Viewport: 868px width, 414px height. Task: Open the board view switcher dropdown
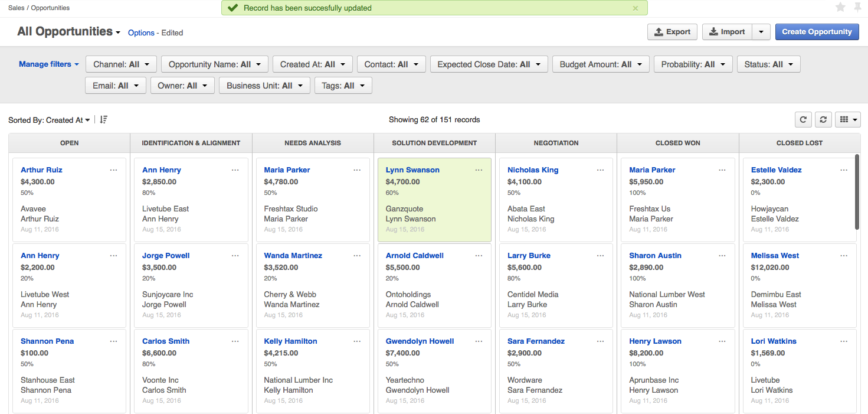[848, 119]
